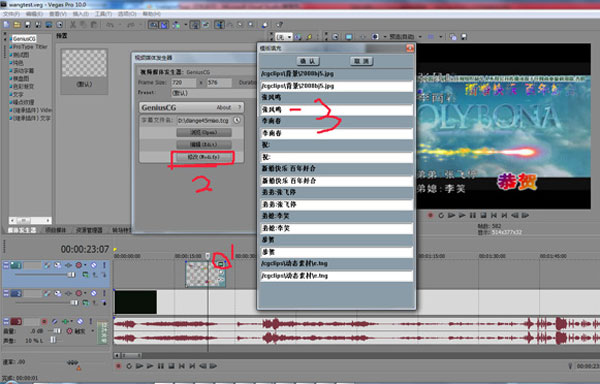The height and width of the screenshot is (384, 600).
Task: Click the Undo arrow icon in toolbar
Action: pos(110,25)
